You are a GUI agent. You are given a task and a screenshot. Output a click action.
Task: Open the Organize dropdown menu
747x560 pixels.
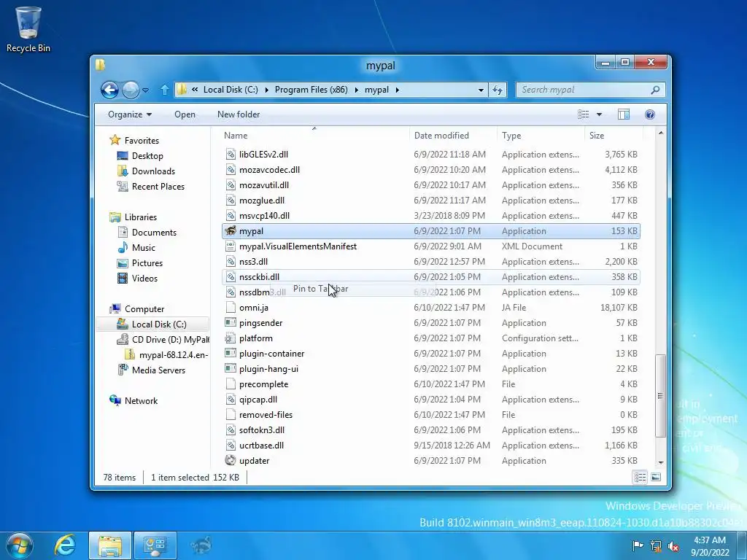(x=130, y=114)
